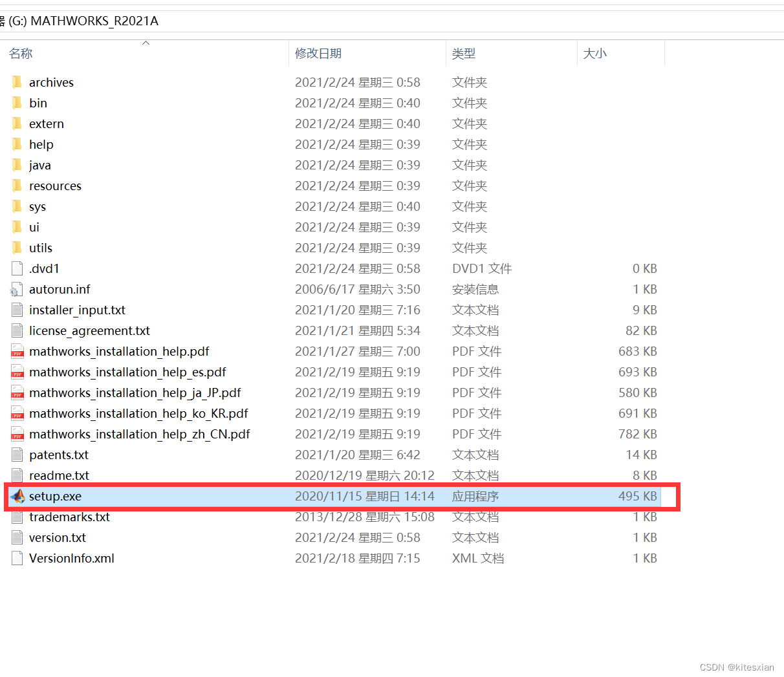Select the readme.txt file name

59,475
